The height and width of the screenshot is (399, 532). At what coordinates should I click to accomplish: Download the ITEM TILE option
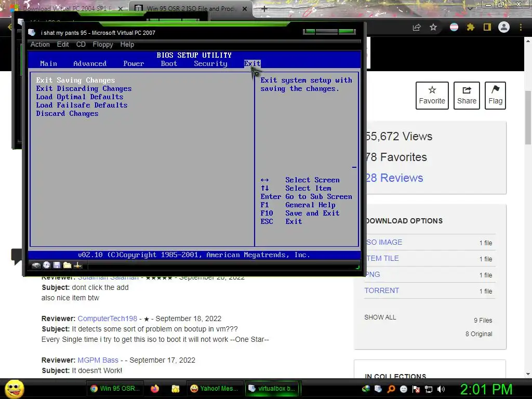point(382,258)
